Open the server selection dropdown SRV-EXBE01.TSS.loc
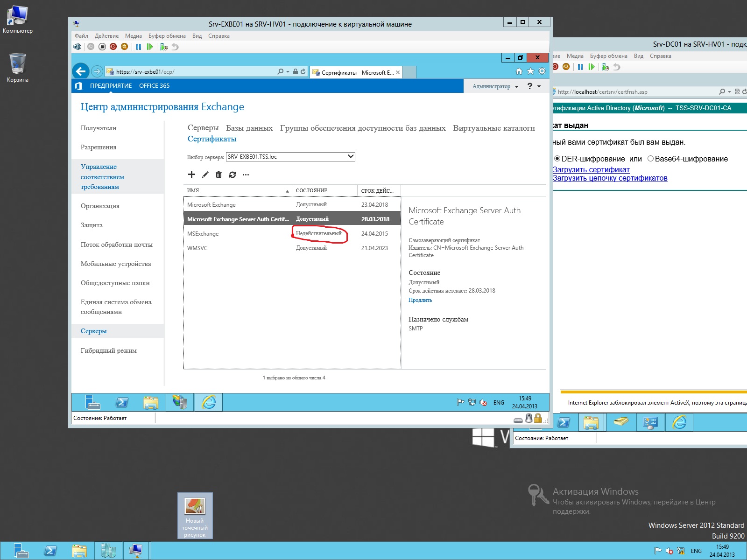Screen dimensions: 747x560 pyautogui.click(x=290, y=157)
